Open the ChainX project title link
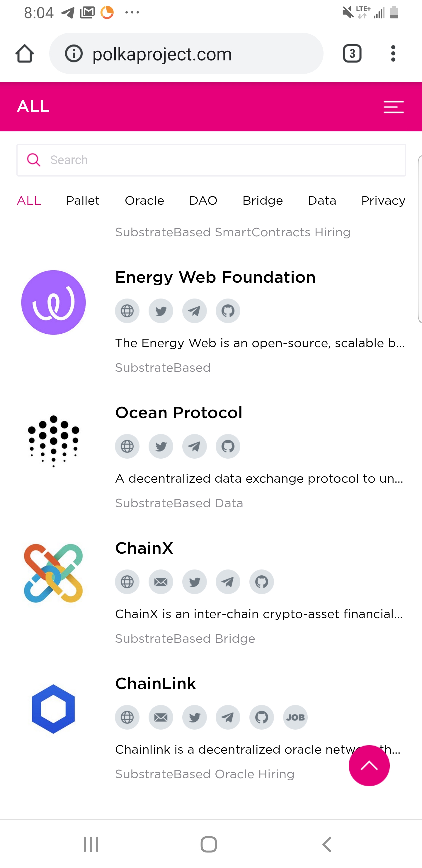The image size is (422, 868). point(144,548)
